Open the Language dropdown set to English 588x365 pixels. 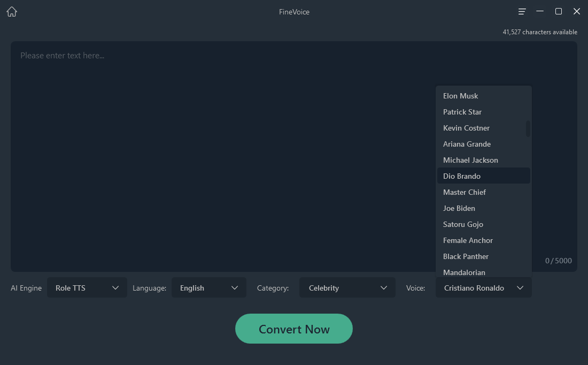click(x=209, y=287)
